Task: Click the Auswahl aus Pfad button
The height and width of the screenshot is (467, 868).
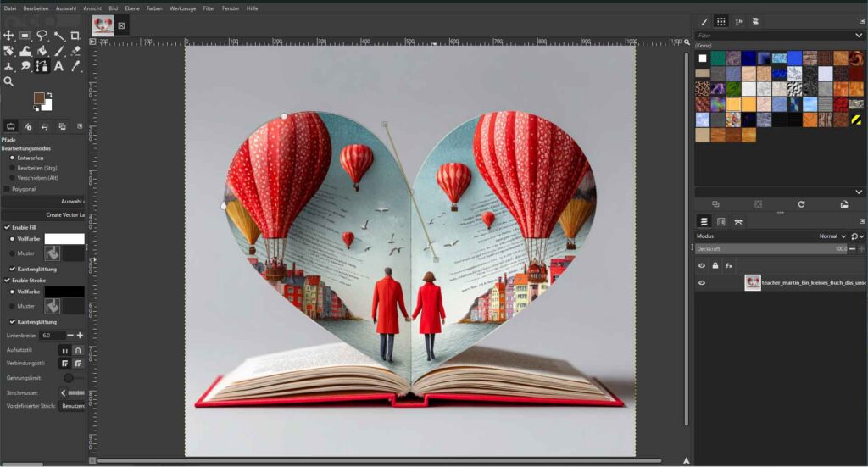Action: point(43,202)
